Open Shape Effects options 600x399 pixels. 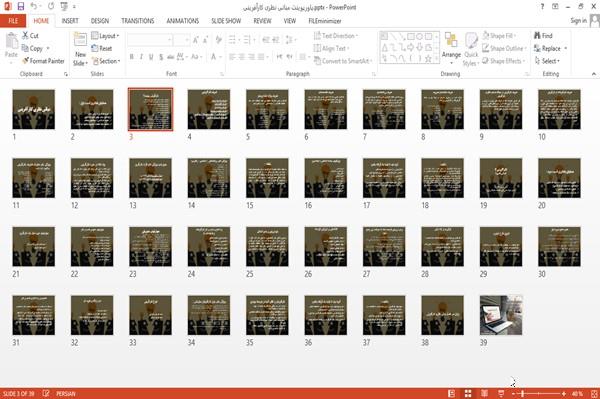[x=504, y=61]
